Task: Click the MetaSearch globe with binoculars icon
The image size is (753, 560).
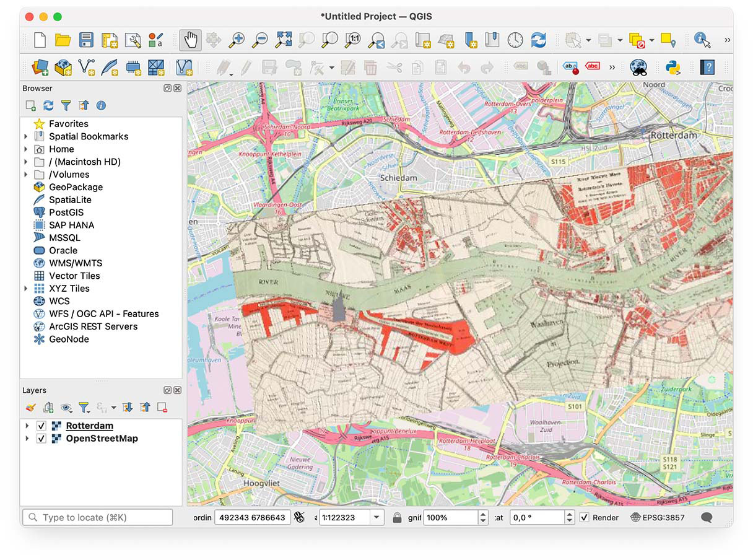Action: (638, 67)
